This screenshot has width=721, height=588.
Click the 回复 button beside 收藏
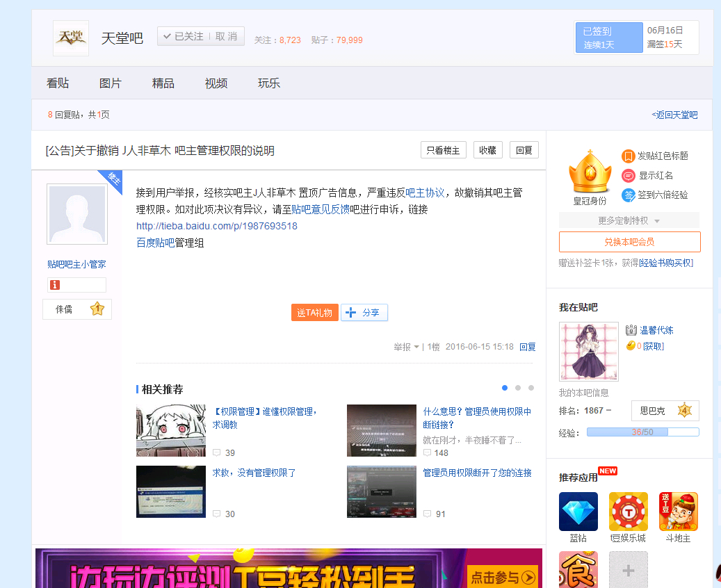click(524, 150)
